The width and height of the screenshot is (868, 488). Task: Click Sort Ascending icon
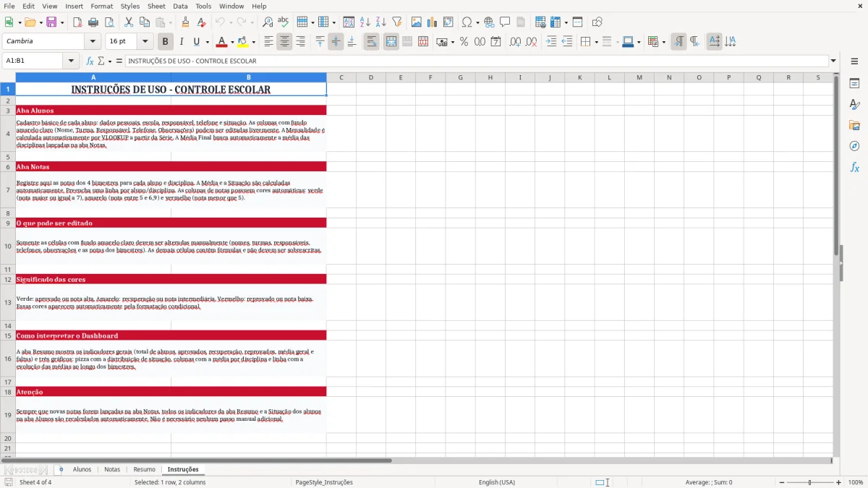(365, 22)
